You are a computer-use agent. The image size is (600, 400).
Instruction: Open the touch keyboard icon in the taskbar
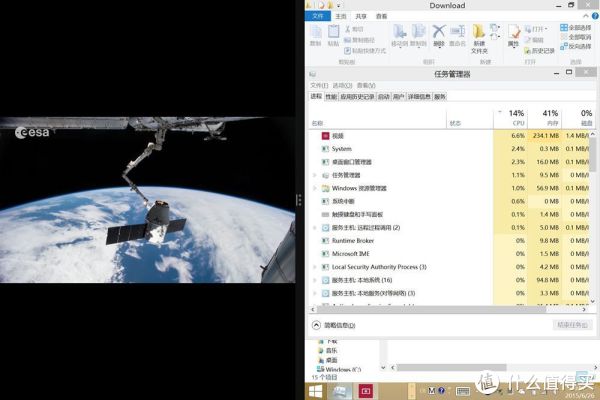coord(463,391)
